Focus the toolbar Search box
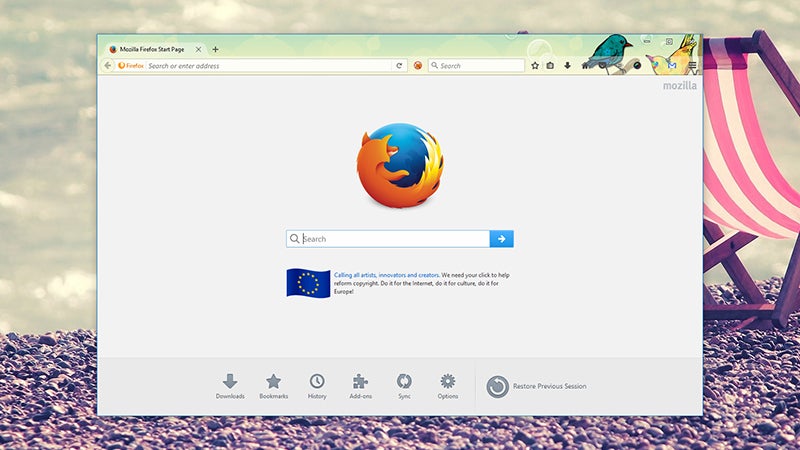Image resolution: width=800 pixels, height=450 pixels. (476, 65)
